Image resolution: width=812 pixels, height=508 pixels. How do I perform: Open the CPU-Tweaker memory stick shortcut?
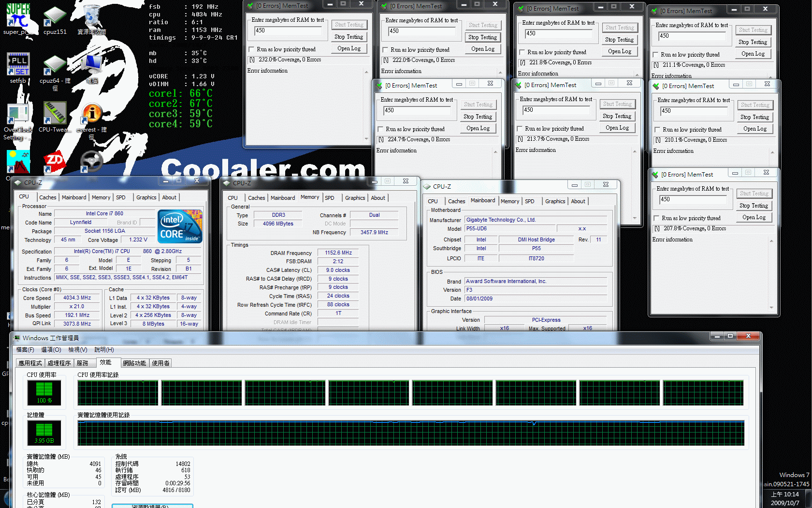click(x=55, y=117)
